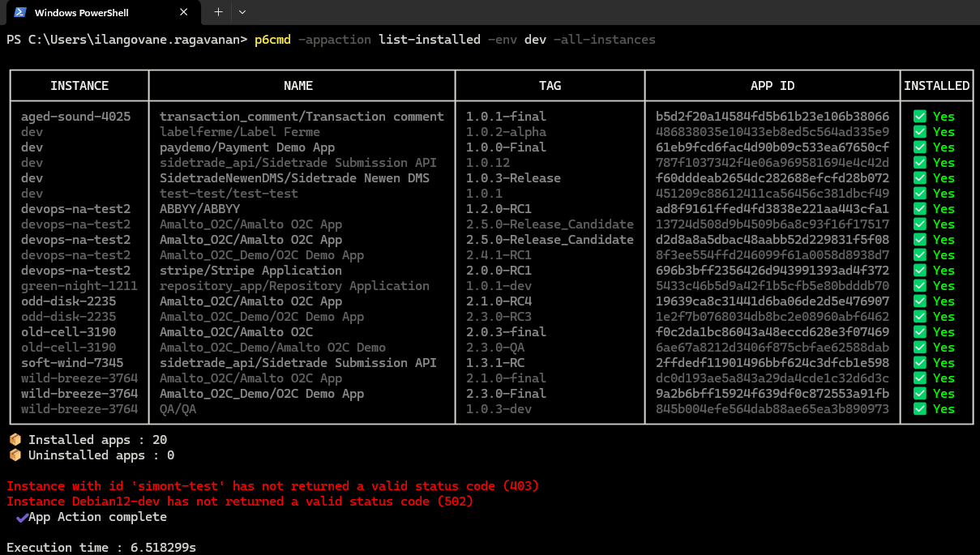Viewport: 980px width, 555px height.
Task: Click tag 1.2.0-RC1
Action: 499,209
